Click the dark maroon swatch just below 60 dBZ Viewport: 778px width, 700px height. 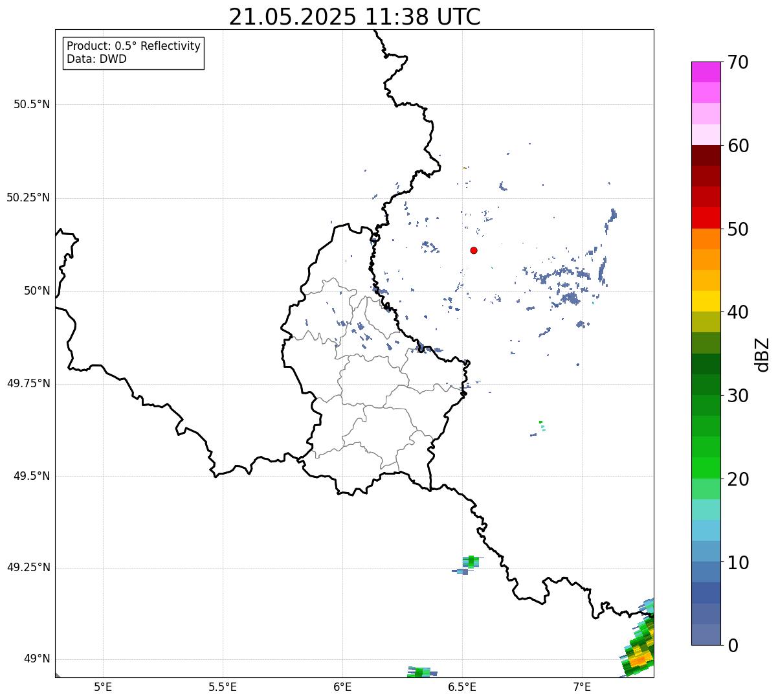click(x=706, y=155)
